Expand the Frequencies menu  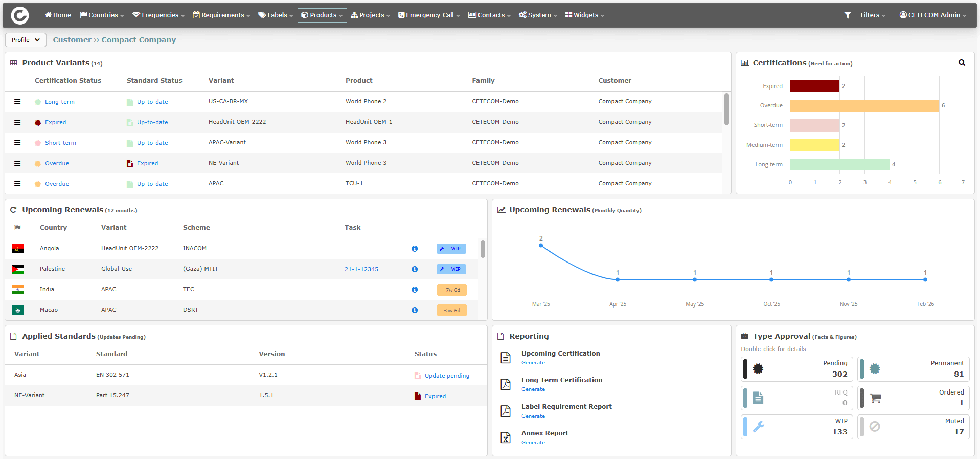[158, 15]
